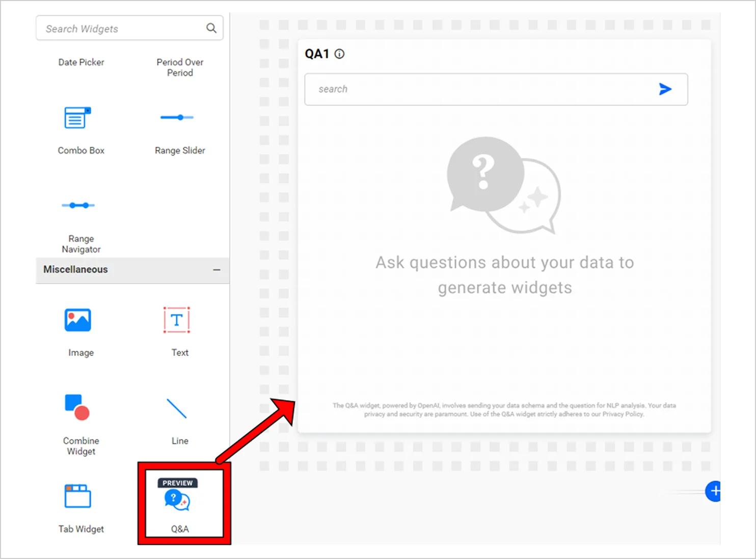Pick the Combine Widget icon
Viewport: 756px width, 559px height.
click(x=77, y=407)
